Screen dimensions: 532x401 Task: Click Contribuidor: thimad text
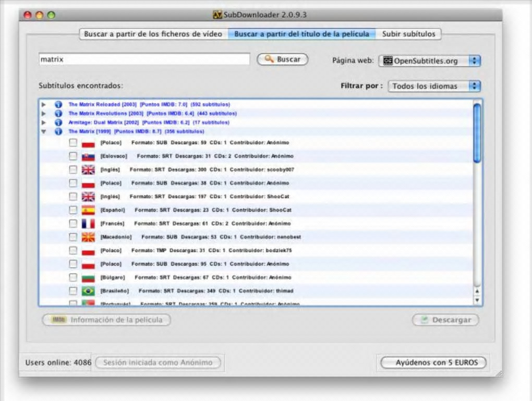tap(266, 291)
